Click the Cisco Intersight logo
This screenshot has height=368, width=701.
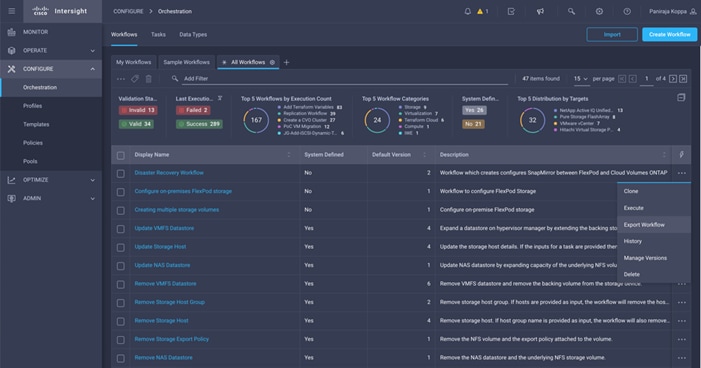tap(60, 11)
